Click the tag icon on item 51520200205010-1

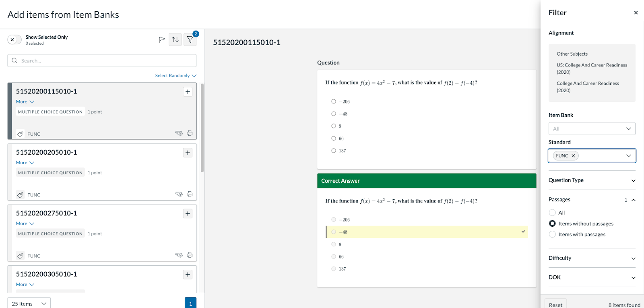click(x=20, y=195)
